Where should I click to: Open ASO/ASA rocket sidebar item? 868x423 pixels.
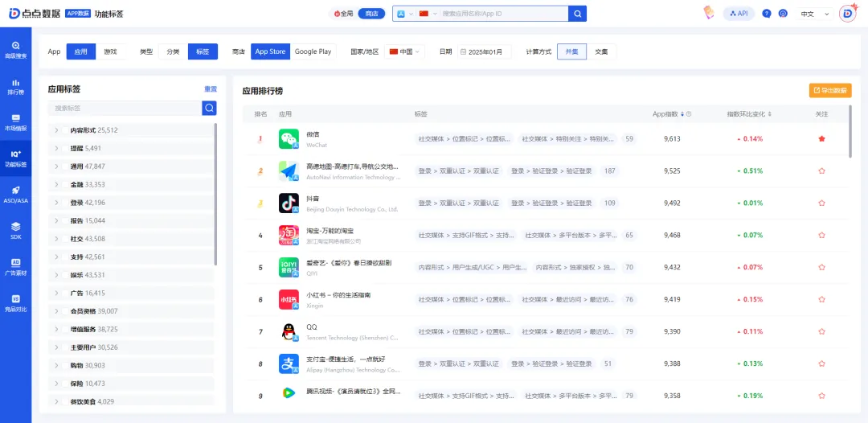coord(15,195)
